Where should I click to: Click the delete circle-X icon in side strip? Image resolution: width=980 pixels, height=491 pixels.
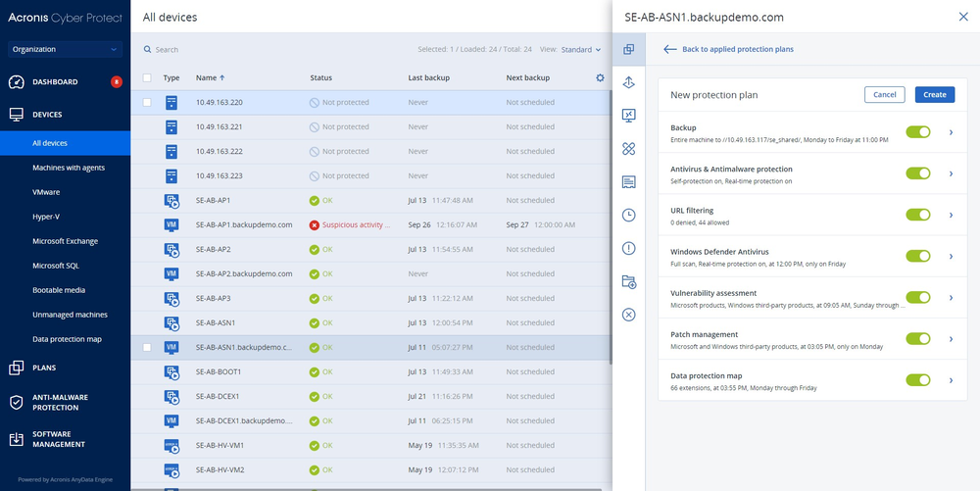tap(629, 315)
